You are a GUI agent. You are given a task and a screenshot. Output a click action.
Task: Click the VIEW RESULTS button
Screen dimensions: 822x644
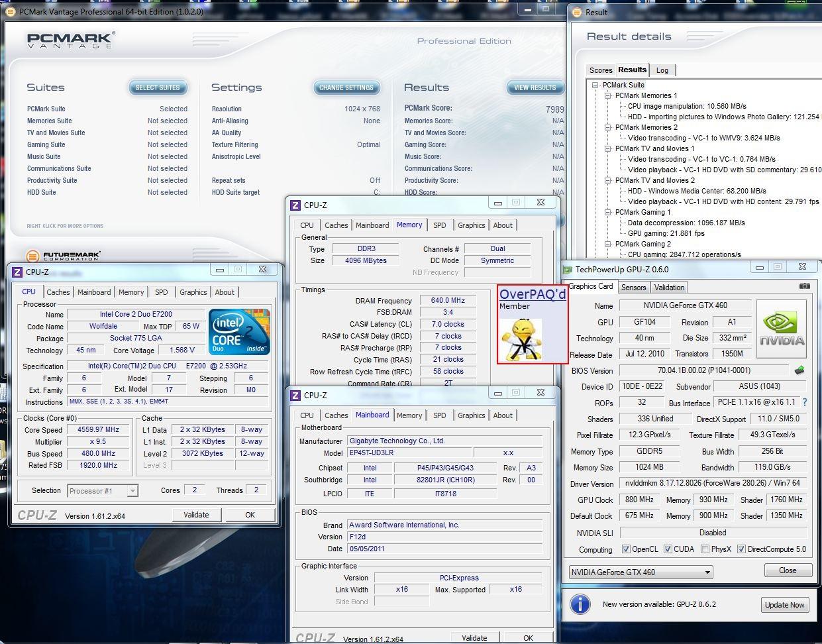click(535, 87)
